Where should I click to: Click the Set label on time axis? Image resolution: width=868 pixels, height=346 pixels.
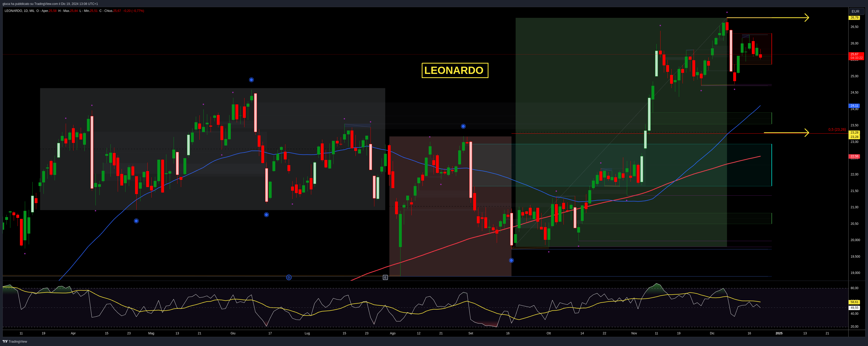471,333
